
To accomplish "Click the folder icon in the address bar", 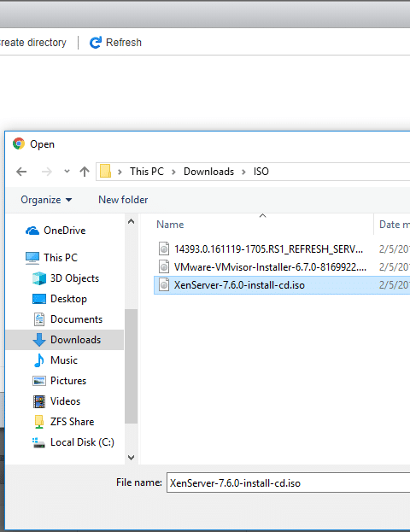I will tap(105, 171).
